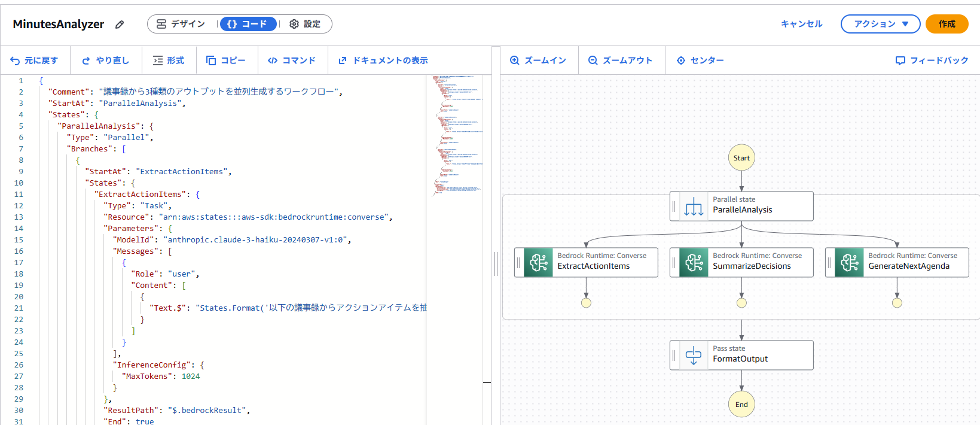Click the drag handle on FormatOutput node
The image size is (980, 425).
point(674,355)
